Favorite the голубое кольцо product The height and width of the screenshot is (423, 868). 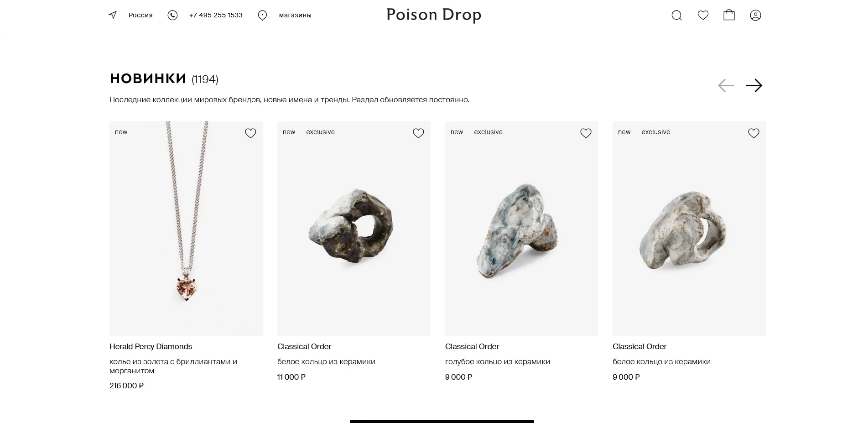(586, 133)
